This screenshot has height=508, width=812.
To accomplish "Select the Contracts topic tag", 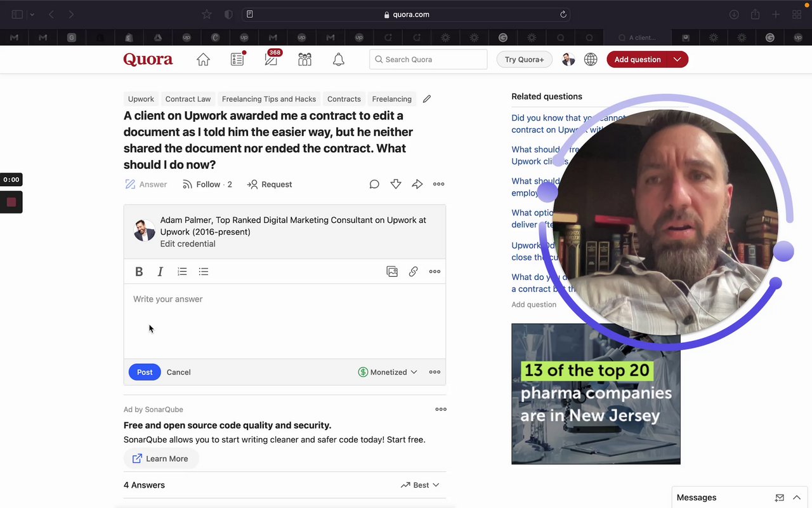I will tap(344, 99).
